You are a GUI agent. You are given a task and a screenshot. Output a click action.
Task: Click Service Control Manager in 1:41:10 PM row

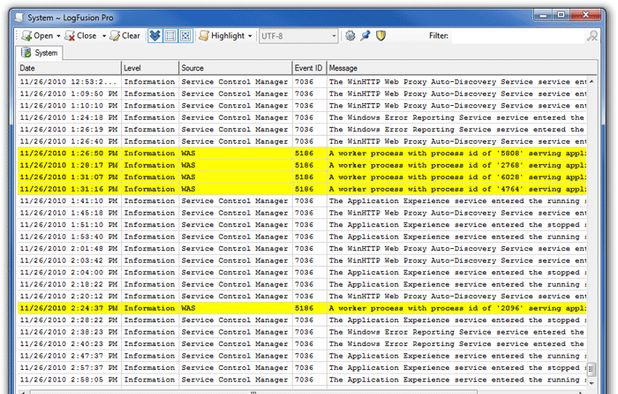point(235,201)
